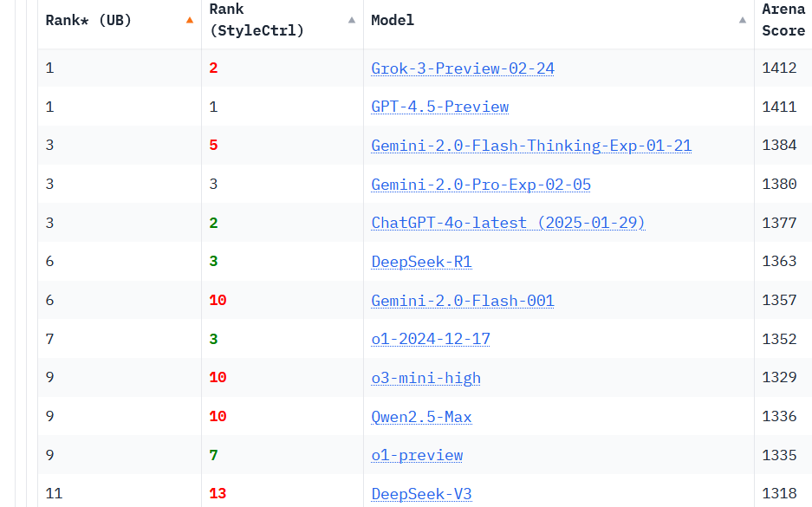Select Arena Score 1380 cell

(779, 184)
